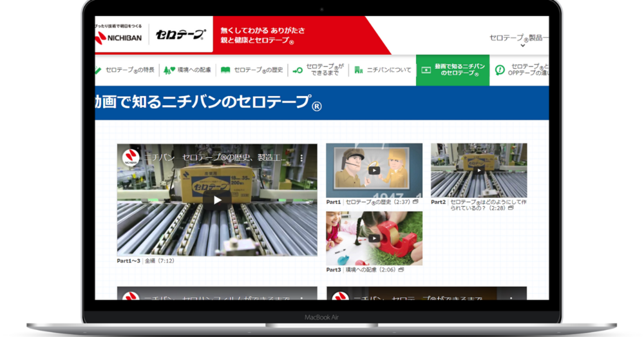Viewport: 644px width, 337px height.
Task: Open the Part1 セロテープの歴史 (2:37) link
Action: (372, 202)
